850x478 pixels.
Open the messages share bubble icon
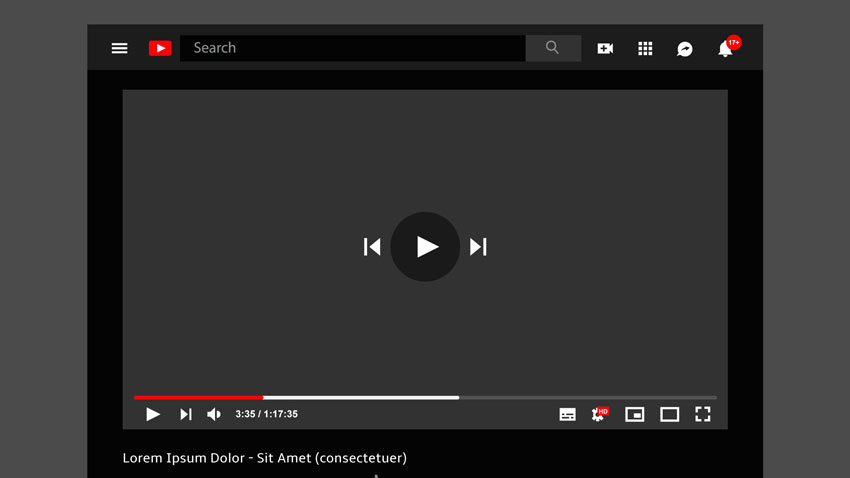pos(685,49)
